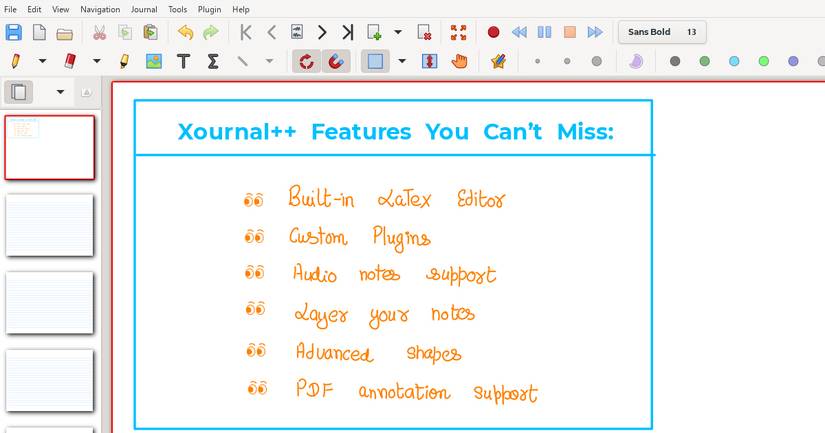Jump to the last page
The height and width of the screenshot is (433, 825).
pos(347,33)
